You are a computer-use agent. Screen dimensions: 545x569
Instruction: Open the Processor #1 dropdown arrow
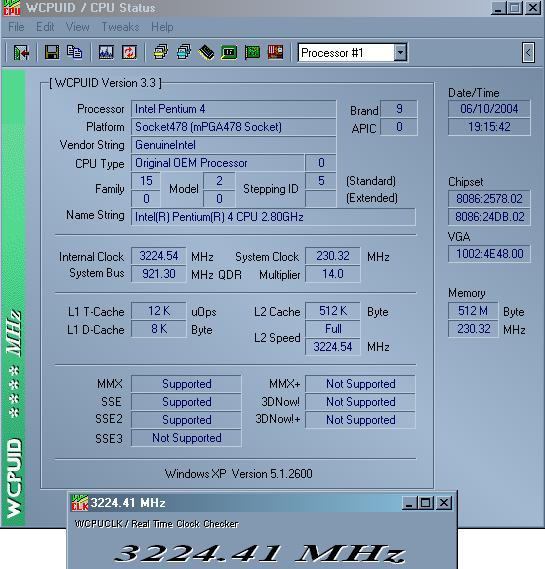click(400, 53)
